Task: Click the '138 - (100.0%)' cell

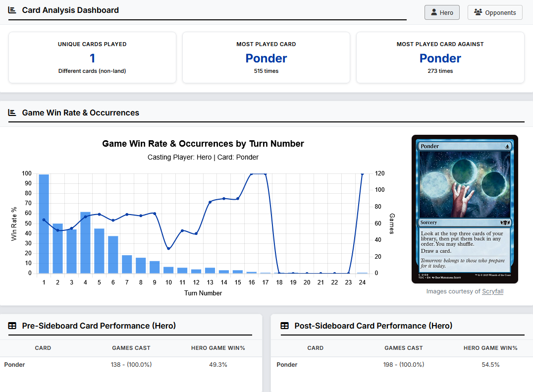Action: pos(131,365)
